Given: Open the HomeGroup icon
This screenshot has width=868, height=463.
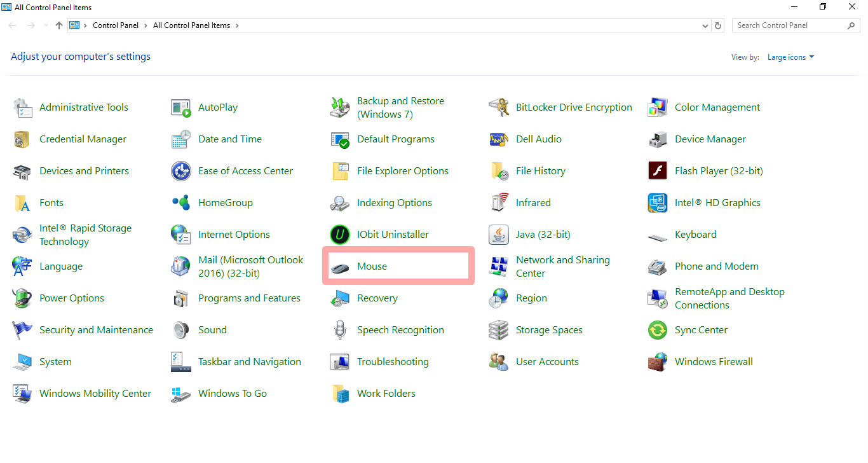Looking at the screenshot, I should click(x=181, y=203).
